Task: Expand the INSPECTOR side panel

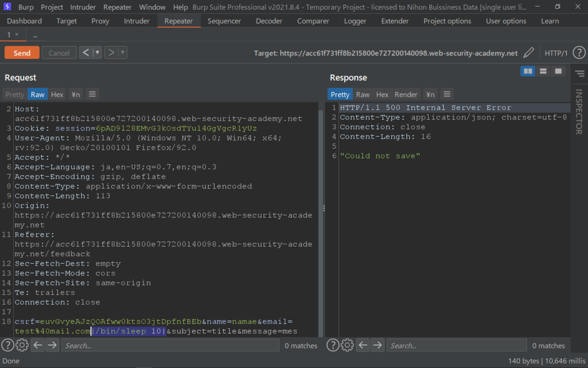Action: (x=579, y=112)
